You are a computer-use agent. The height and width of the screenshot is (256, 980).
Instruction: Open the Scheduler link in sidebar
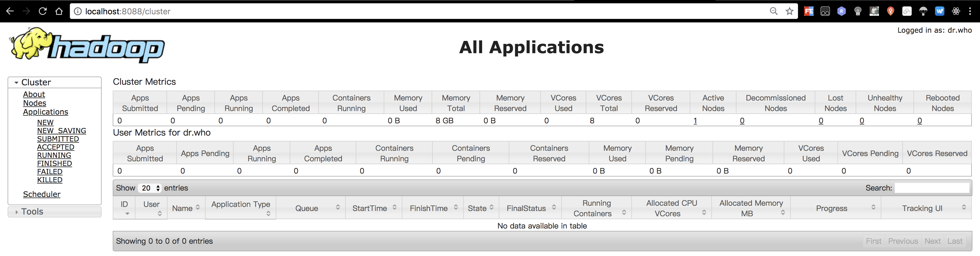pos(41,194)
